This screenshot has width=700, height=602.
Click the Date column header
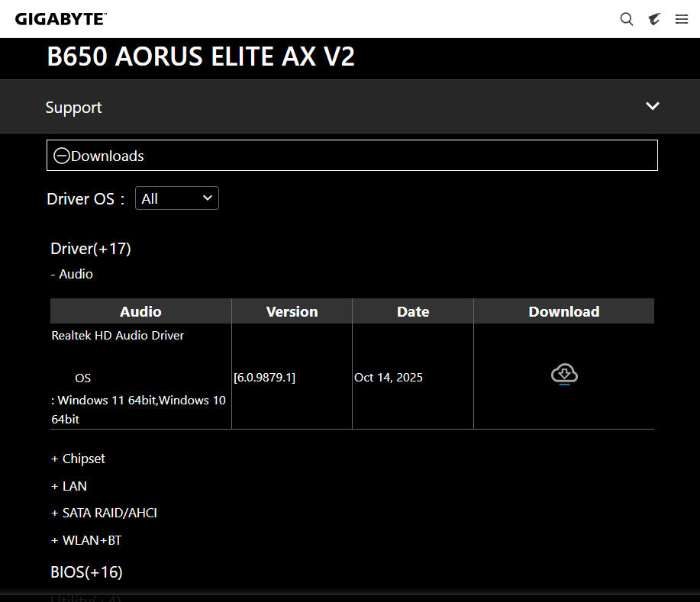pos(413,311)
